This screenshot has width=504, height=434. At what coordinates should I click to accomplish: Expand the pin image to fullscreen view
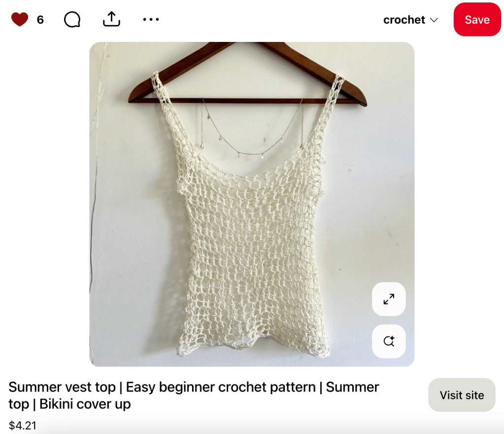(x=389, y=299)
